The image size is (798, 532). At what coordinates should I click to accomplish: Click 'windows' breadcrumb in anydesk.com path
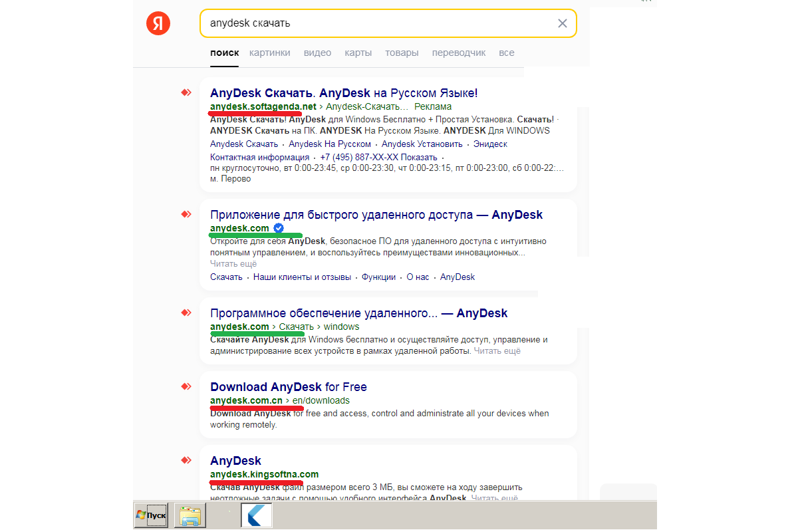pos(341,327)
